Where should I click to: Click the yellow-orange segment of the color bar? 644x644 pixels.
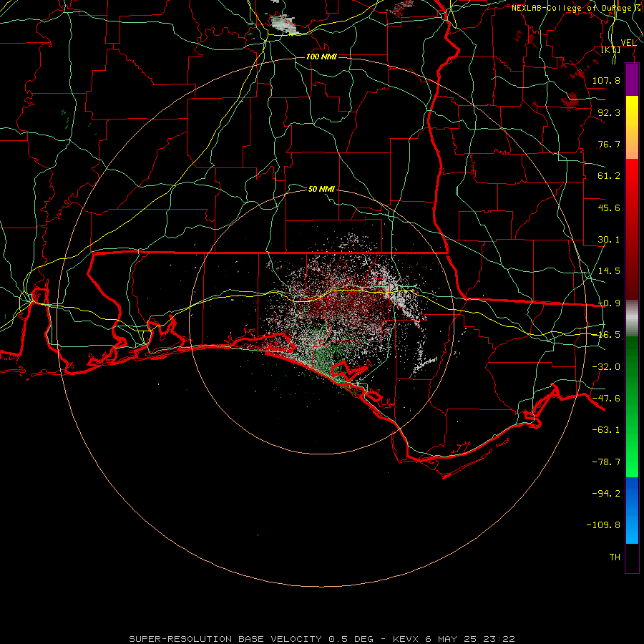[632, 127]
